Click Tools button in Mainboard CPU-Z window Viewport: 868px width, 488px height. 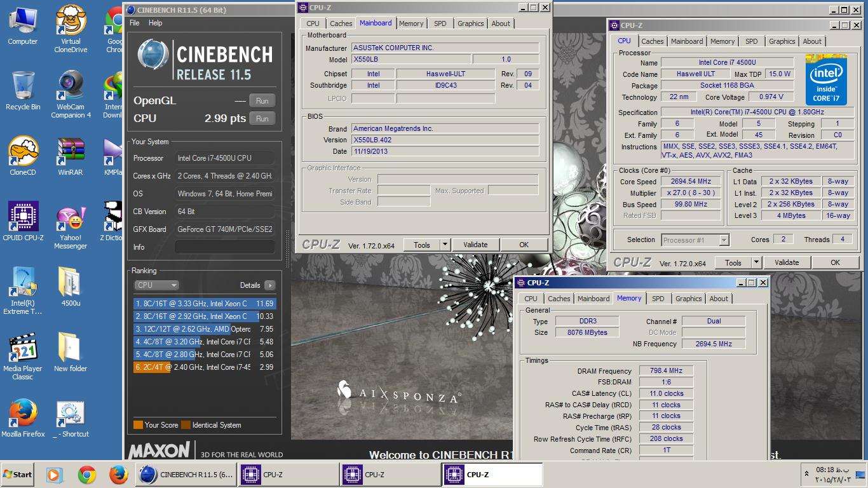pyautogui.click(x=422, y=245)
